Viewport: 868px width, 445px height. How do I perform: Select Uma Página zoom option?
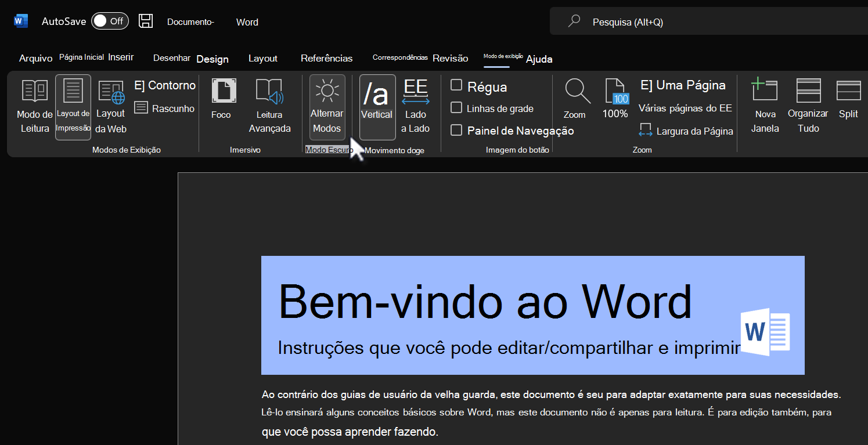point(683,85)
